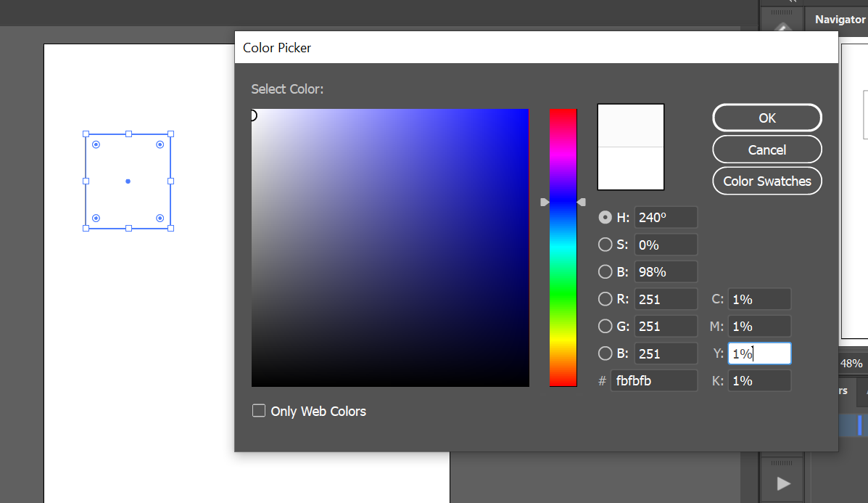Viewport: 868px width, 503px height.
Task: Click the rectangle's top-left live corner widget
Action: click(96, 145)
